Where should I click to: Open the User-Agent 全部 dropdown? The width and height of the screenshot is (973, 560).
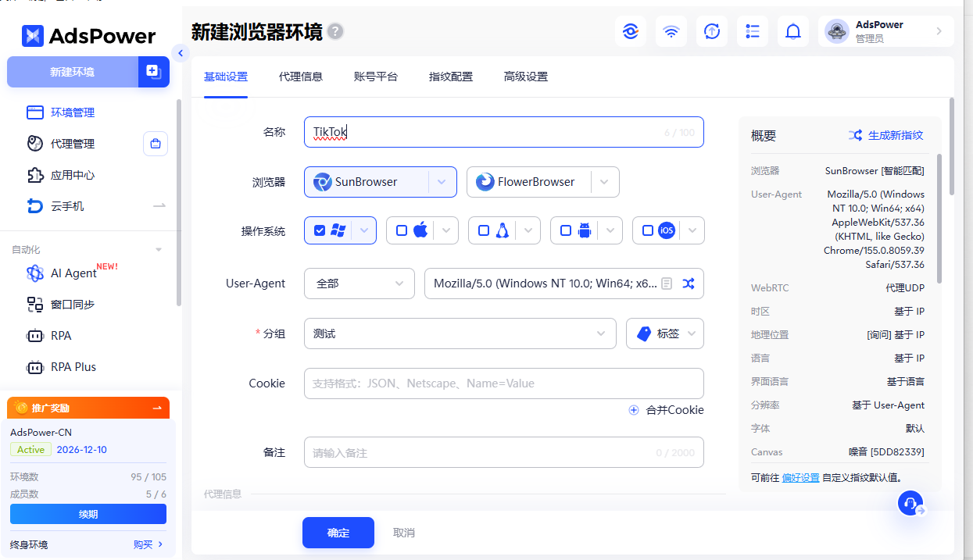pos(360,284)
